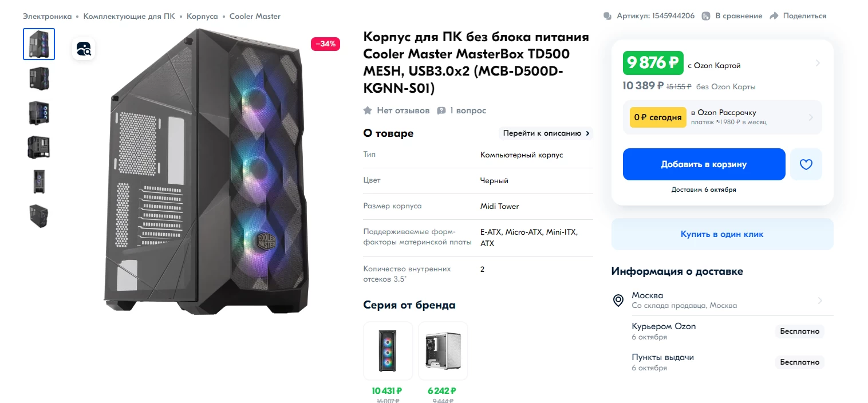
Task: Open Электроника breadcrumb category
Action: click(47, 16)
